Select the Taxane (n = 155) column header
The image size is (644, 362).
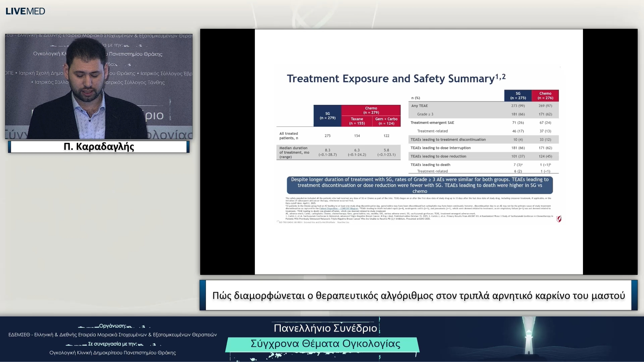pos(357,121)
